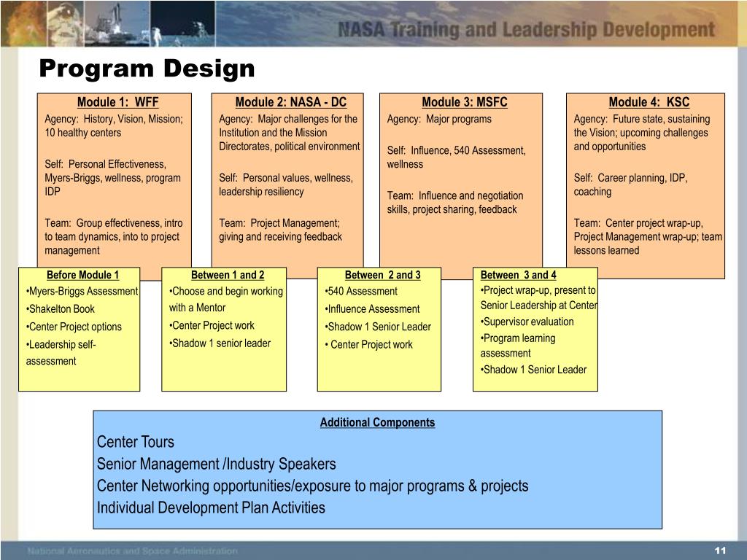The image size is (747, 560).
Task: Click "Self: Career planning, IDP, coaching" in Module 4
Action: point(631,184)
